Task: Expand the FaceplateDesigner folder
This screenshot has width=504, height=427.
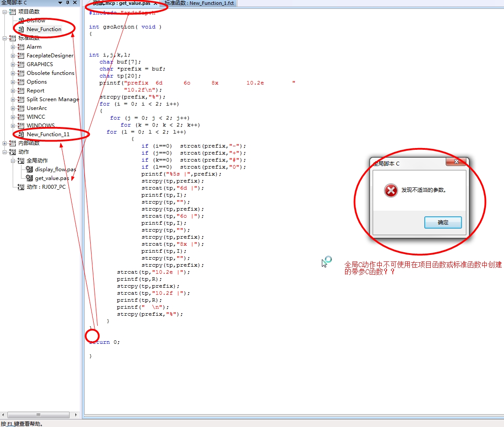Action: (13, 56)
